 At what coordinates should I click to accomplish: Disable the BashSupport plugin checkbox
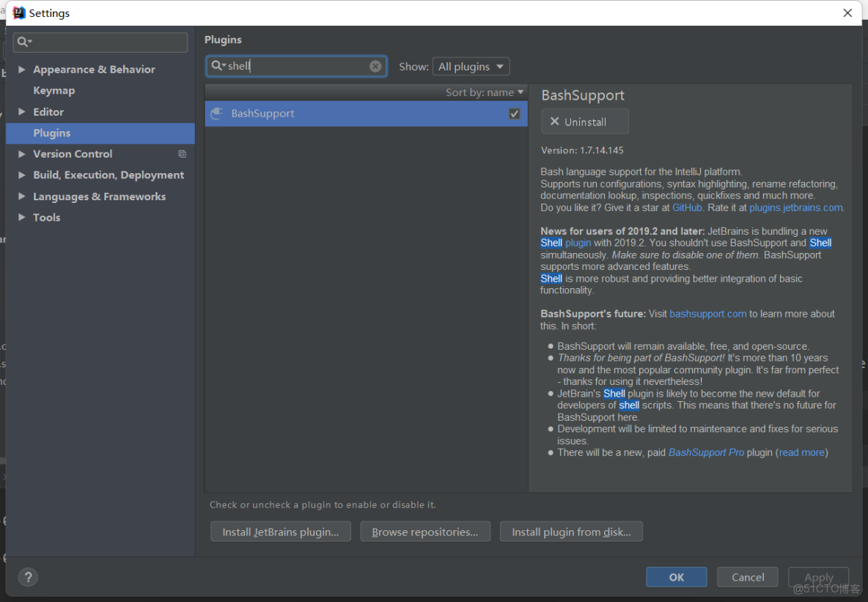[514, 114]
